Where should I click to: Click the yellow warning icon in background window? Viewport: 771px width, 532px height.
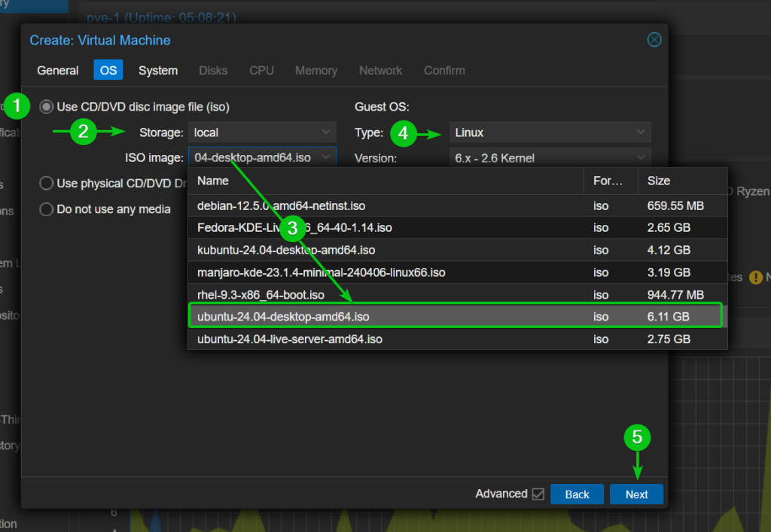[x=755, y=278]
